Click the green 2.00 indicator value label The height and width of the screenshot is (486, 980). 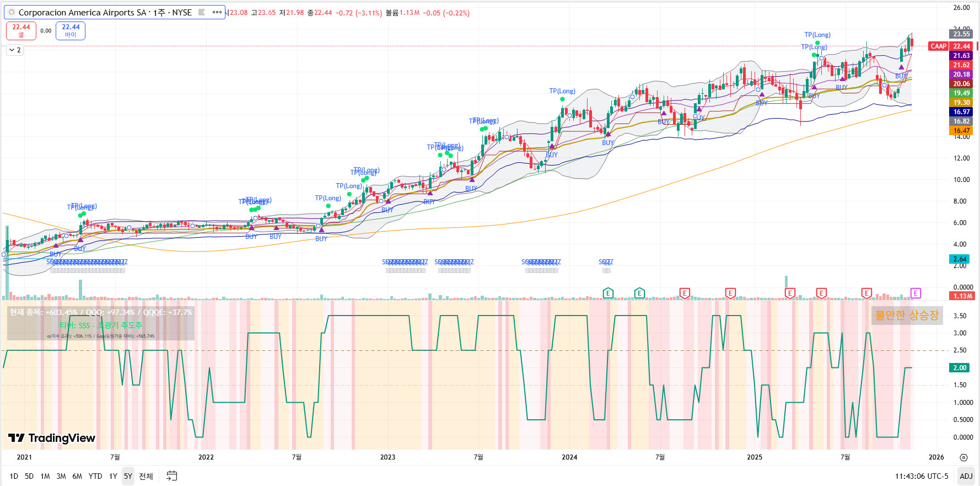[x=960, y=368]
